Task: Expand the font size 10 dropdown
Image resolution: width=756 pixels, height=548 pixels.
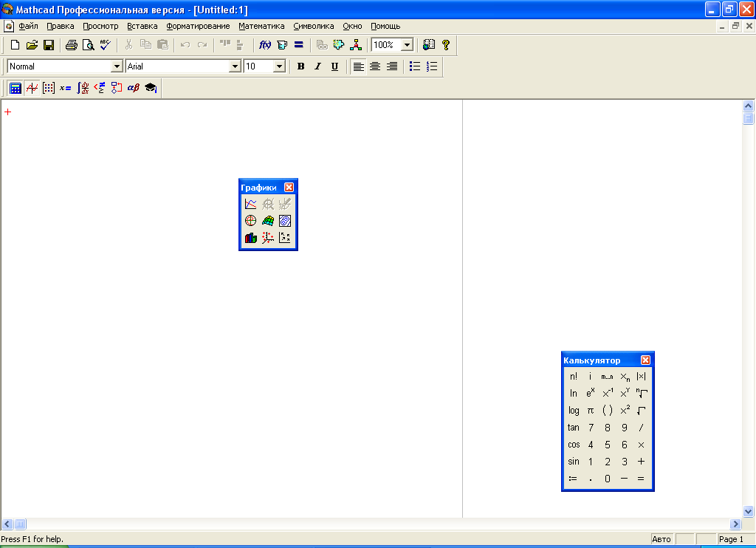Action: [279, 66]
